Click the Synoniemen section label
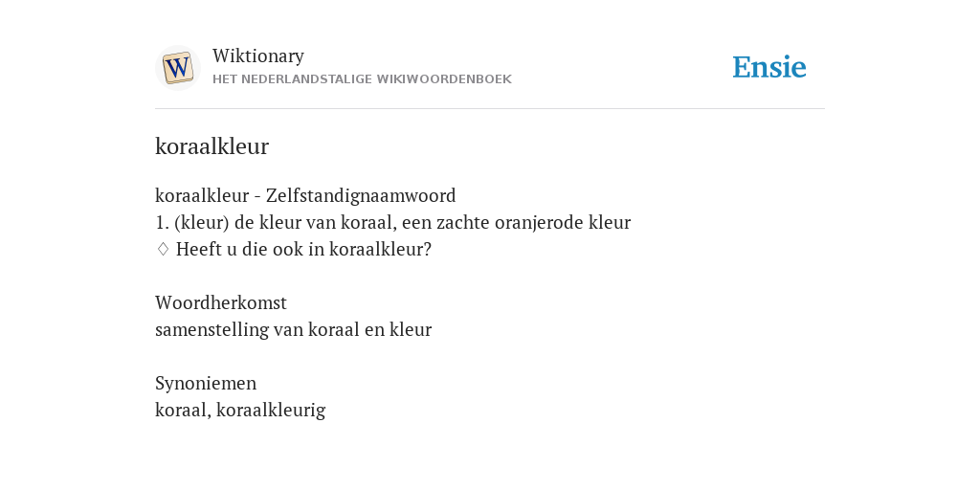Screen dimensions: 980x490 [206, 383]
